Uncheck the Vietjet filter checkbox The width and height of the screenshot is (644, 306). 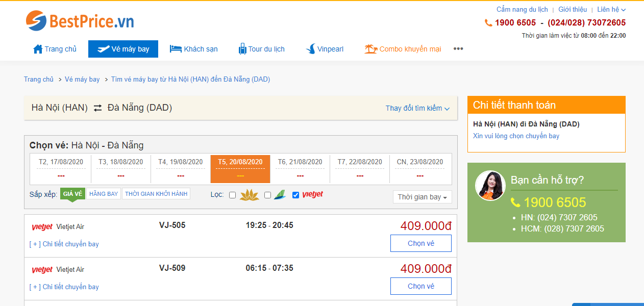295,195
